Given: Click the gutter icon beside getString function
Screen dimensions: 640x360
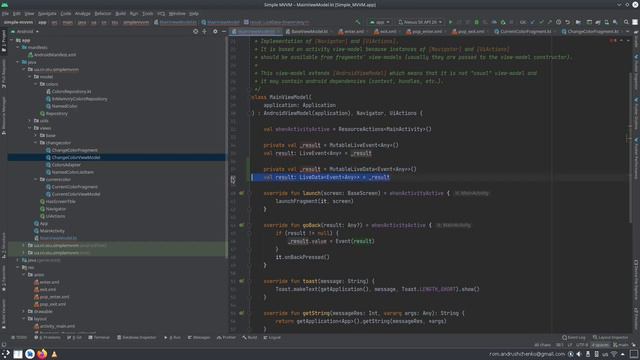Looking at the screenshot, I should pyautogui.click(x=242, y=313).
